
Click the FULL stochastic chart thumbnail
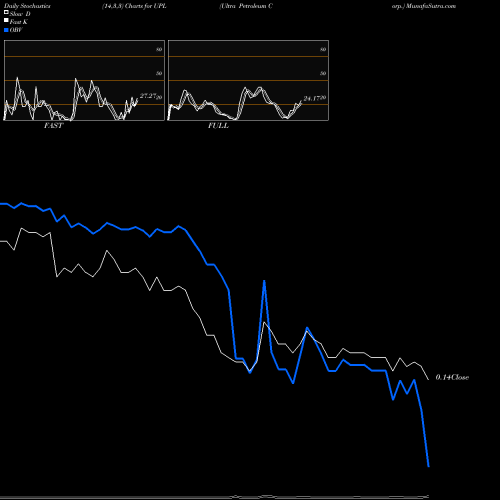point(248,80)
